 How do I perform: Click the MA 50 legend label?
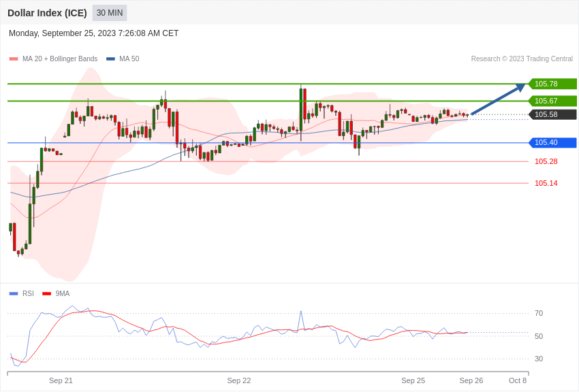(x=129, y=59)
